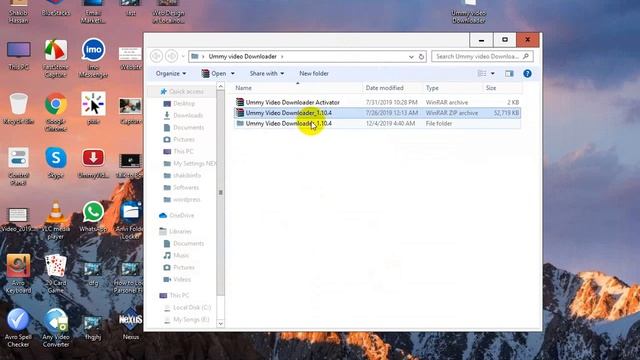Open VLC media player desktop icon
640x360 pixels.
pyautogui.click(x=56, y=220)
